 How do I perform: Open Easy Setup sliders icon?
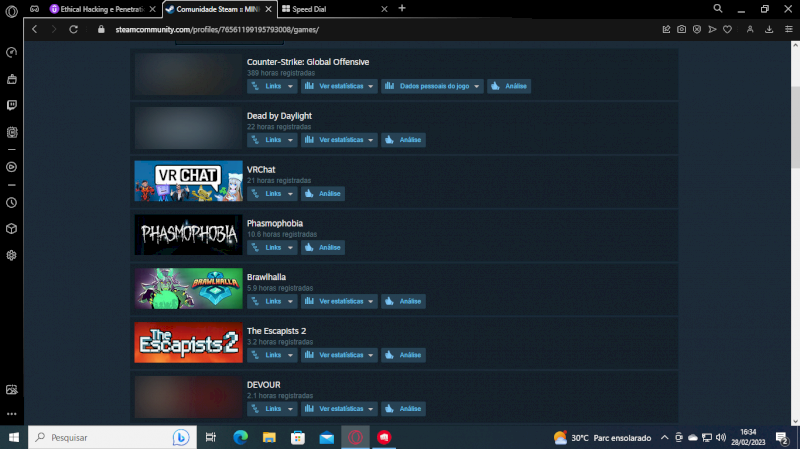[x=788, y=30]
